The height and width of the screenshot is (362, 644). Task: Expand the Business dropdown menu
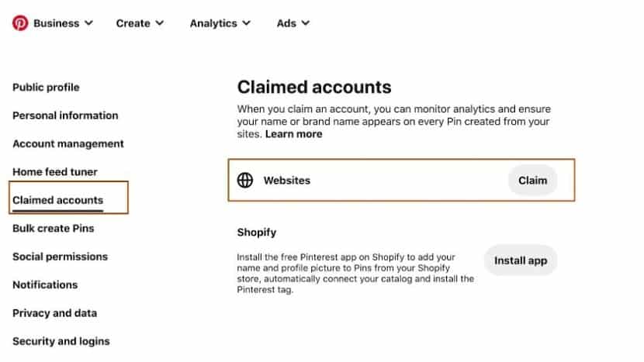[x=62, y=23]
